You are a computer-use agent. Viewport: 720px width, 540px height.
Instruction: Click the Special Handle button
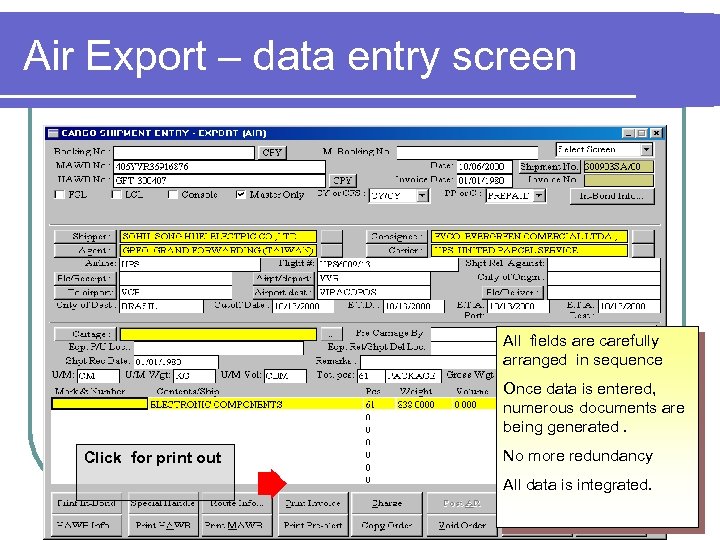tap(163, 503)
